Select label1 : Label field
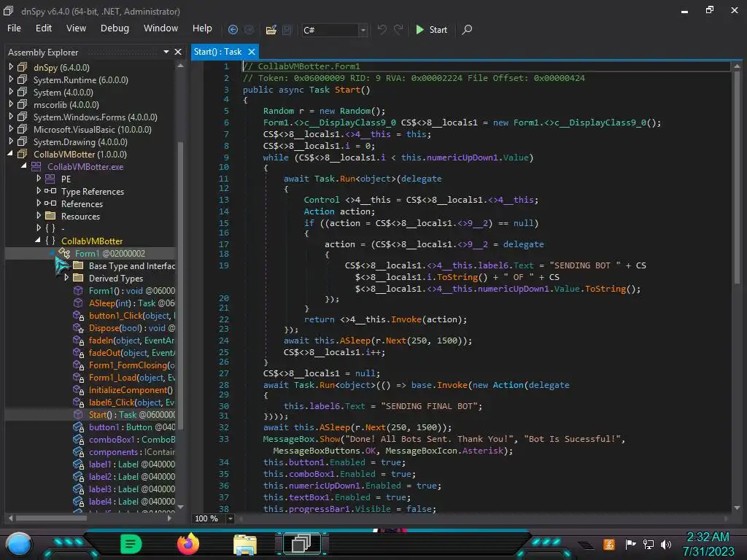The width and height of the screenshot is (747, 560). click(132, 464)
